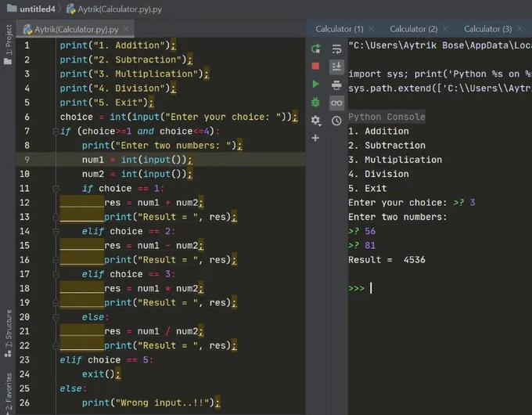Screen dimensions: 532x415
Task: Collapse the else block on line 20
Action: 56,317
